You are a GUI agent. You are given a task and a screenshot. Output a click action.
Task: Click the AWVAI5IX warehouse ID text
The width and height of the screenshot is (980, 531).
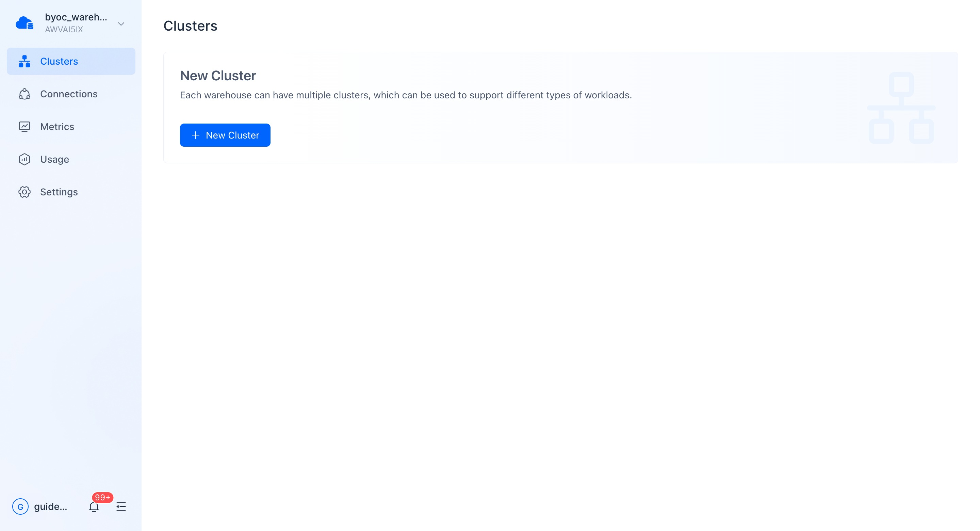(64, 30)
